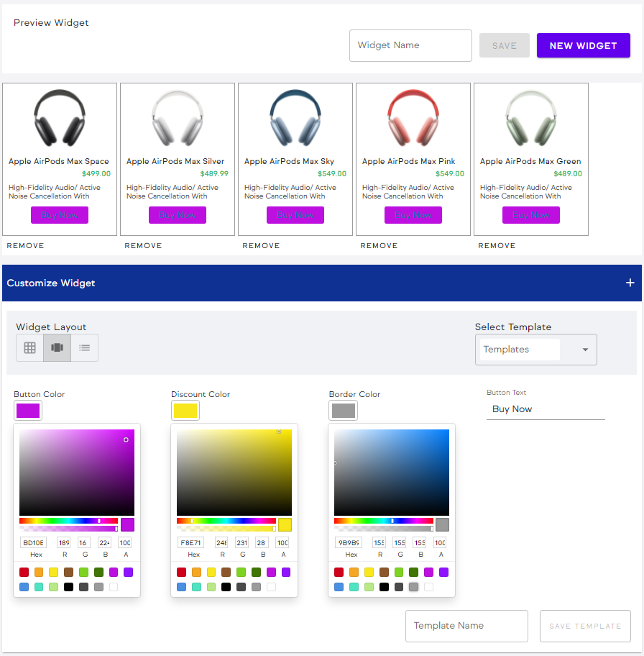
Task: Pick red preset in Discount Color picker
Action: click(182, 573)
